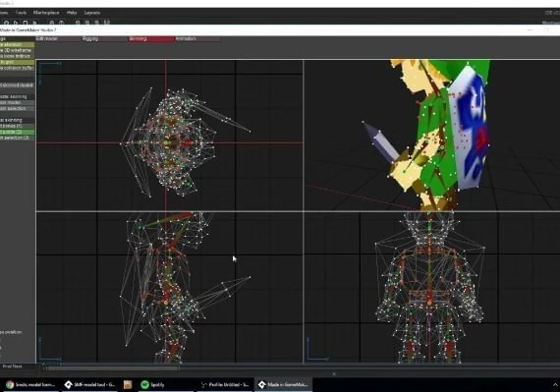Click the Stop square icon in the IDE toolbar
Screen dimensions: 560x392
click(25, 23)
